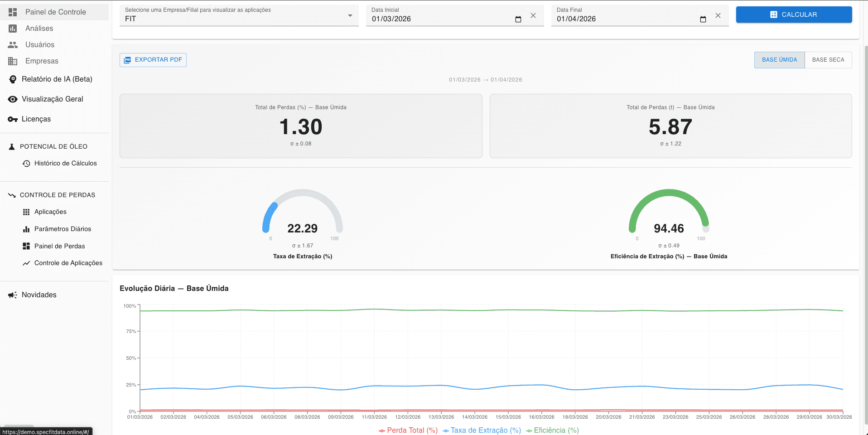
Task: Go to Usuários menu item
Action: [54, 44]
